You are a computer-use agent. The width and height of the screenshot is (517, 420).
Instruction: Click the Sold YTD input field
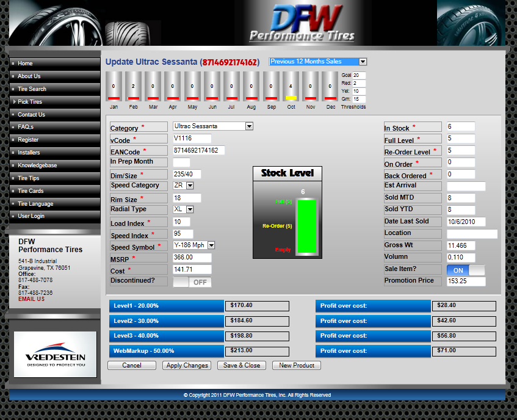(x=461, y=209)
